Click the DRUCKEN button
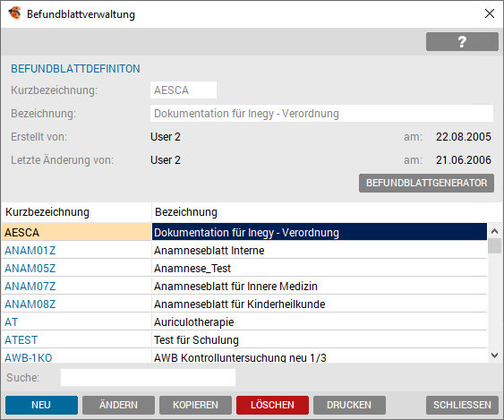Image resolution: width=504 pixels, height=420 pixels. coord(349,405)
